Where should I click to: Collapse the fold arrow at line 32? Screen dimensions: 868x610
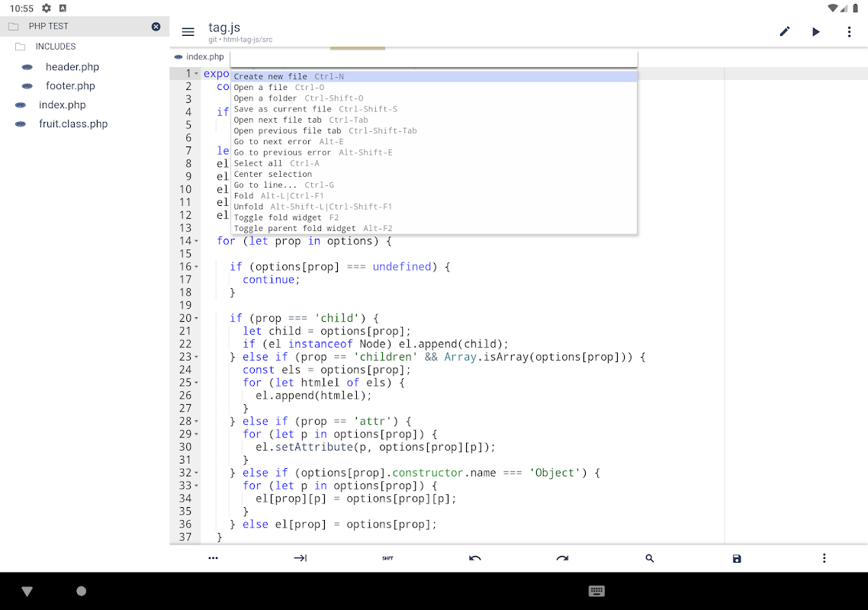pos(197,474)
